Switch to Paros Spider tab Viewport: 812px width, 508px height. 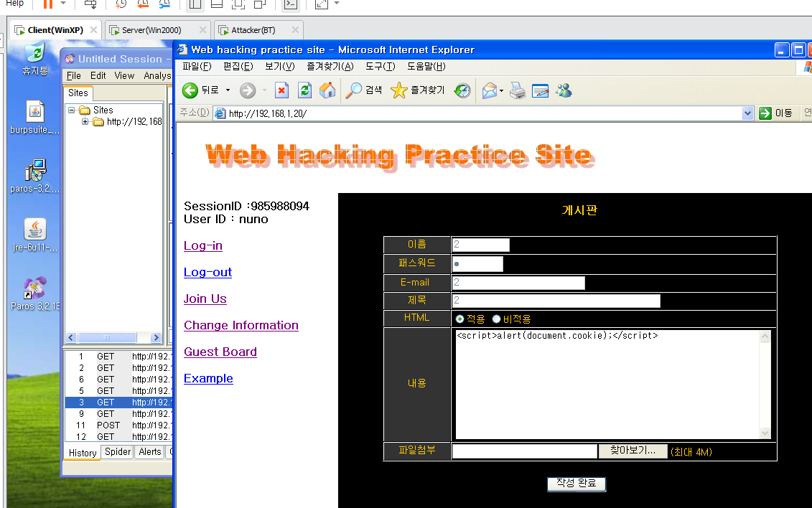[x=118, y=451]
